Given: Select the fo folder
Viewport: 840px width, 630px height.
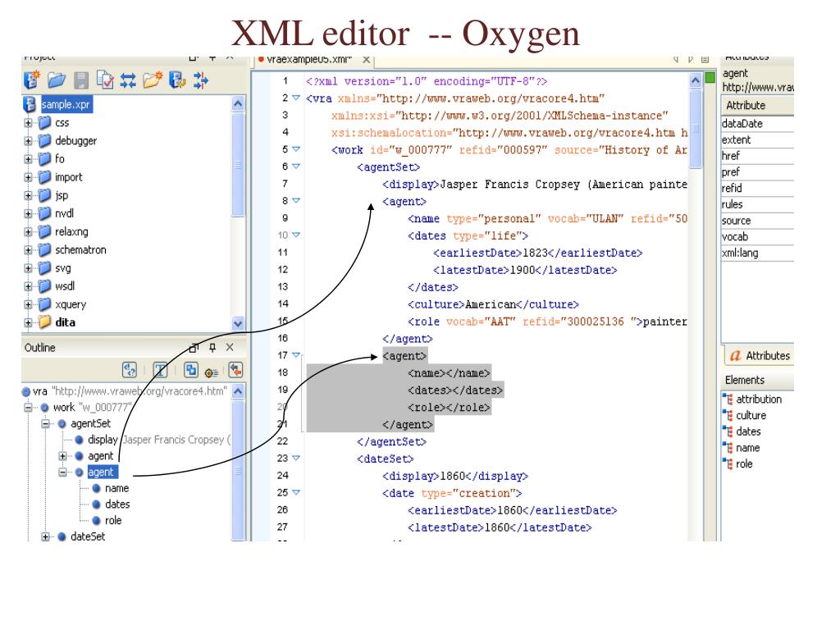Looking at the screenshot, I should tap(59, 159).
